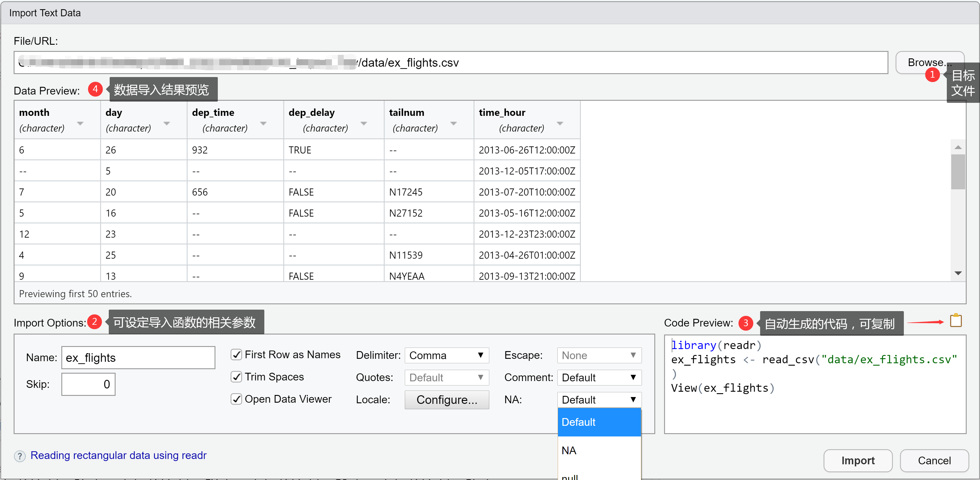Click the Browse... button
This screenshot has width=980, height=480.
[x=929, y=63]
